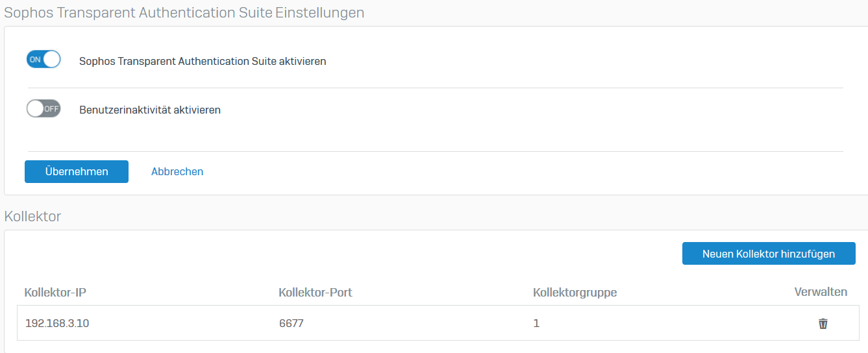The height and width of the screenshot is (353, 868).
Task: Click the 'Sophos Transparent Authentication Suite aktivieren' label
Action: coord(203,62)
